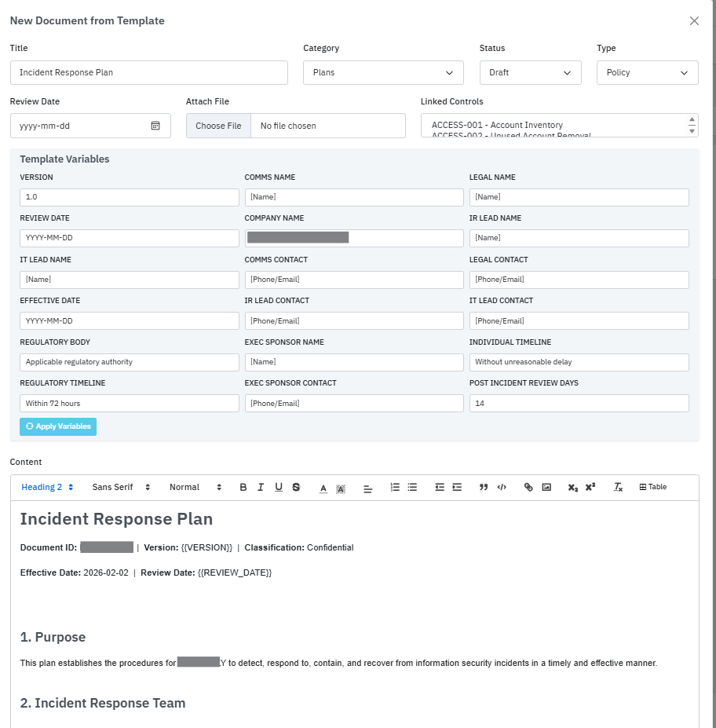
Task: Insert a hyperlink using the link icon
Action: point(528,488)
